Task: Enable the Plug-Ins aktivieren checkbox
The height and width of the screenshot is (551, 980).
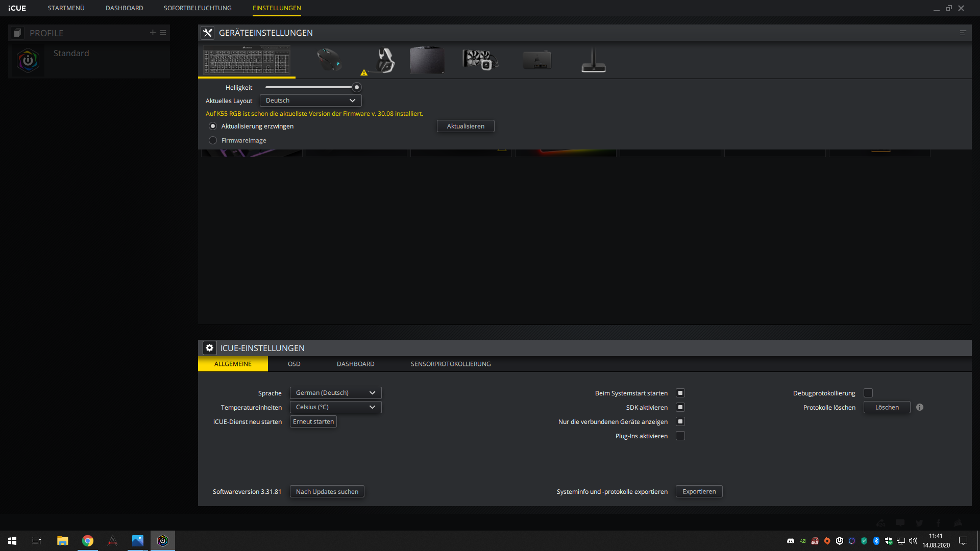Action: coord(680,436)
